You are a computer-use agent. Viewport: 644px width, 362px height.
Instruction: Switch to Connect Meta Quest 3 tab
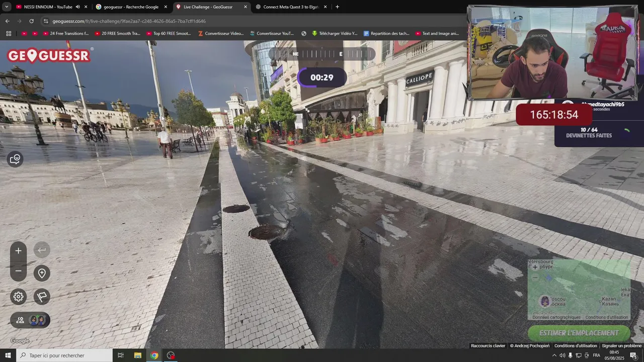click(291, 7)
